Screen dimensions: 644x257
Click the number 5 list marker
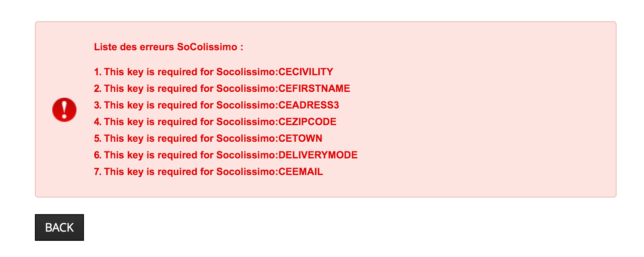pos(98,138)
